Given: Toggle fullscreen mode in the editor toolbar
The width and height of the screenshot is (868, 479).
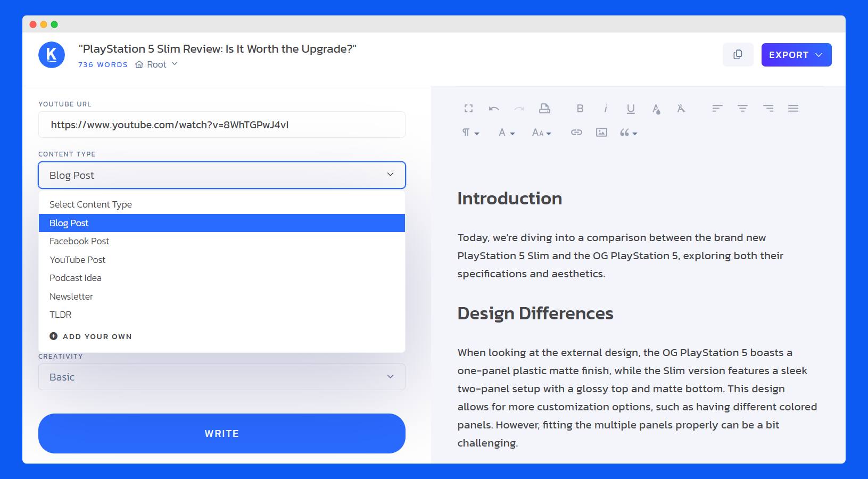Looking at the screenshot, I should click(x=468, y=108).
